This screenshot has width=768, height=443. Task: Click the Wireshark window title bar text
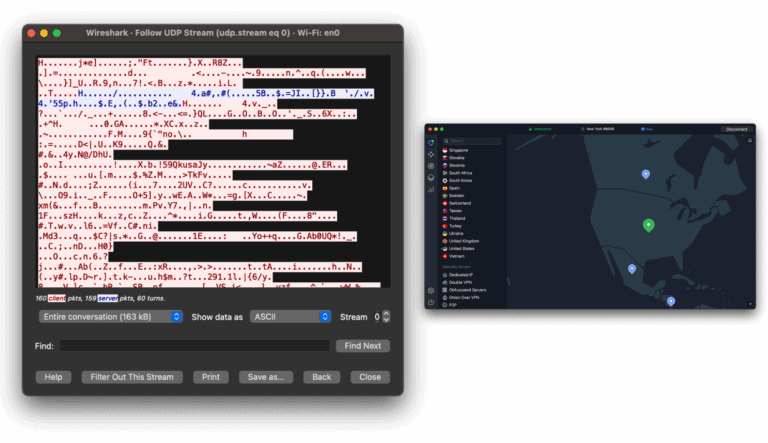(213, 33)
